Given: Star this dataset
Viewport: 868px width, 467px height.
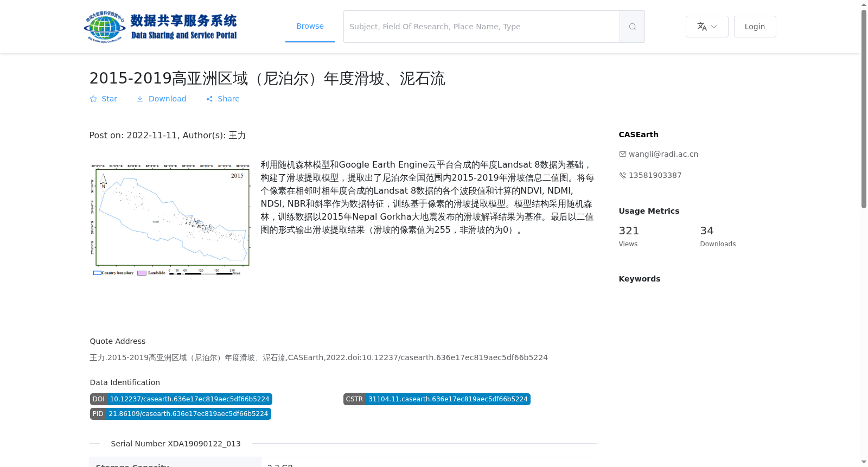Looking at the screenshot, I should click(x=103, y=99).
